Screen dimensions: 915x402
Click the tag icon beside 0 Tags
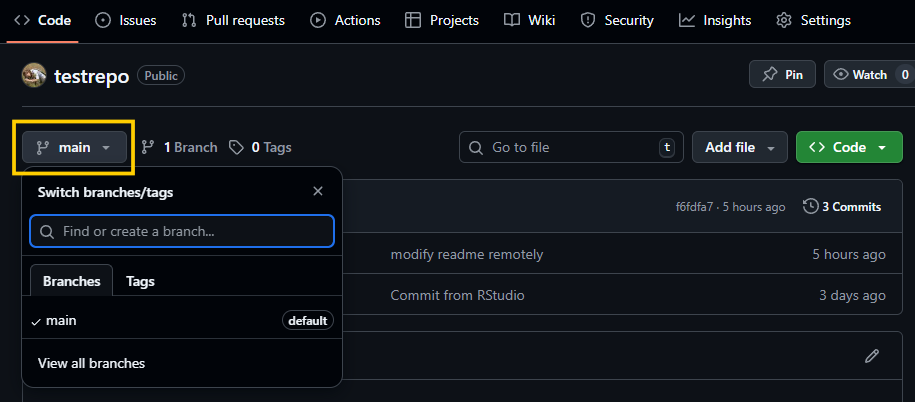click(236, 147)
